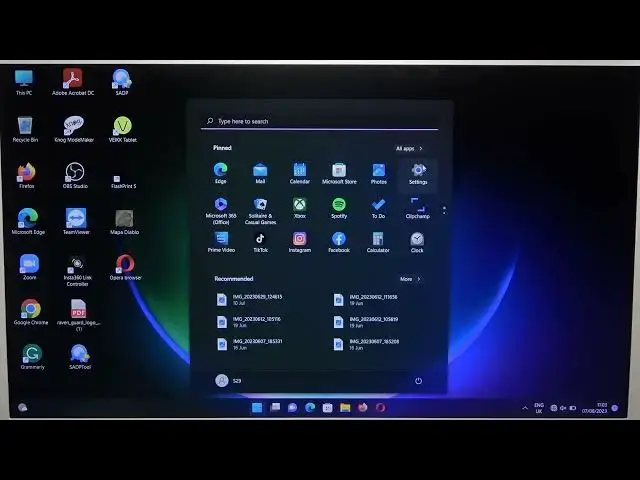Screen dimensions: 640x480
Task: Select the Korg ModeMaker desktop shortcut
Action: (74, 129)
